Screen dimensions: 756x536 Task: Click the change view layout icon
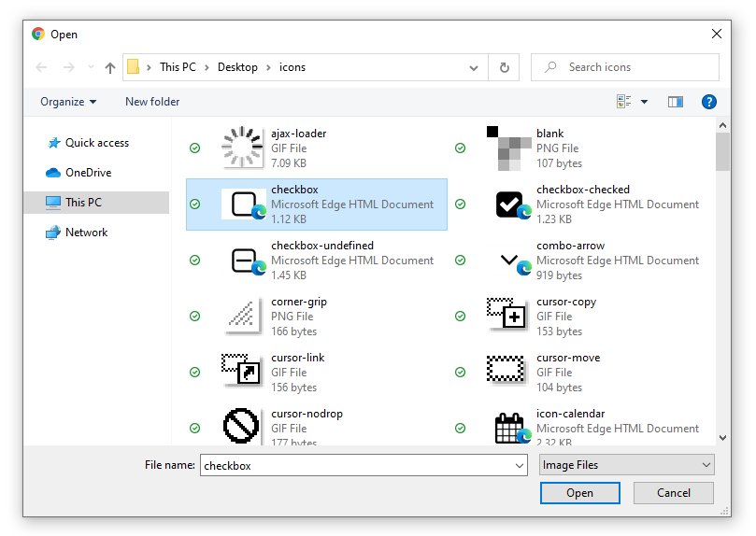pos(623,101)
